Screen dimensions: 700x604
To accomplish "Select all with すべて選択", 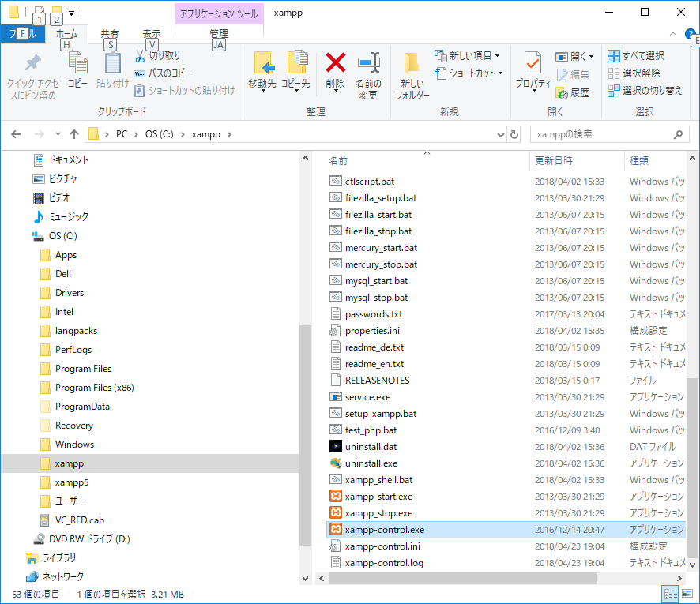I will 636,56.
